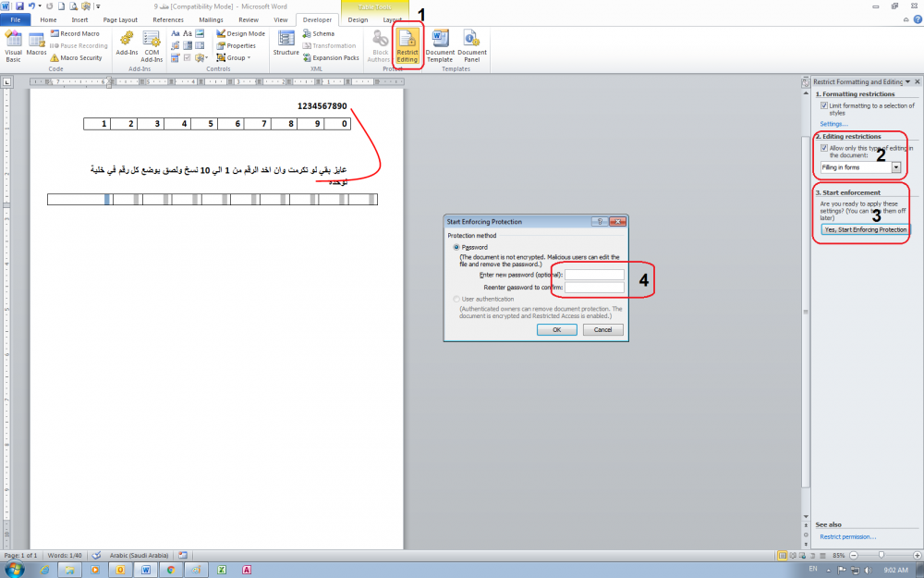Click the Restrict Editing ribbon button

[407, 44]
